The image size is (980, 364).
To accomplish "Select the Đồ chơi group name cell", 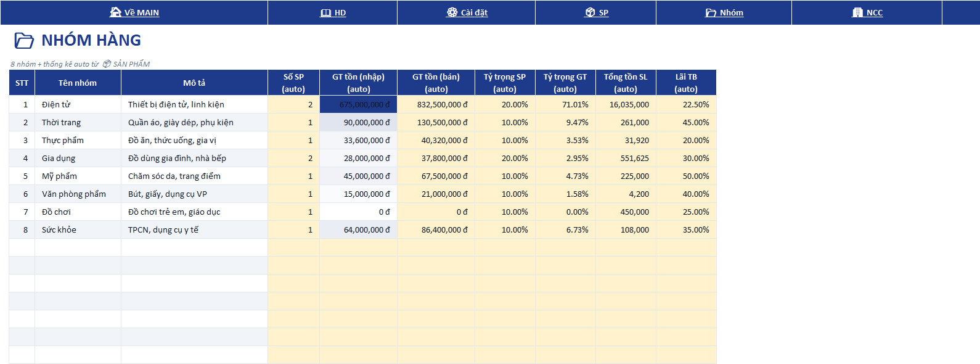I will pyautogui.click(x=78, y=212).
